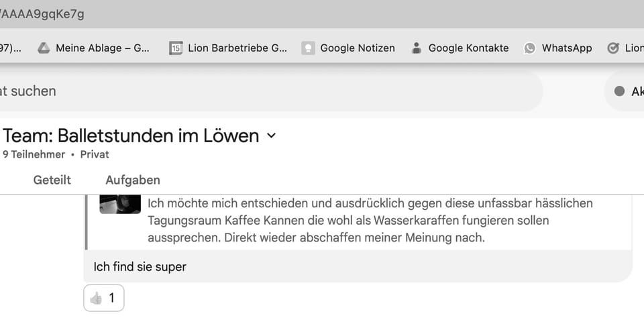
Task: Click the avatar thumbnail in the quoted message
Action: [120, 204]
